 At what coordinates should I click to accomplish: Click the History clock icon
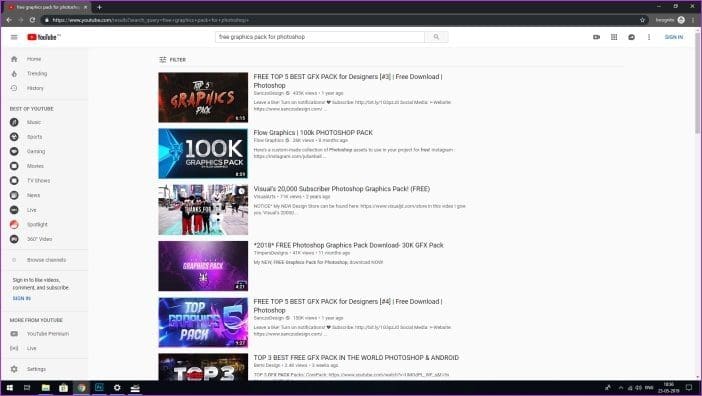coord(14,88)
